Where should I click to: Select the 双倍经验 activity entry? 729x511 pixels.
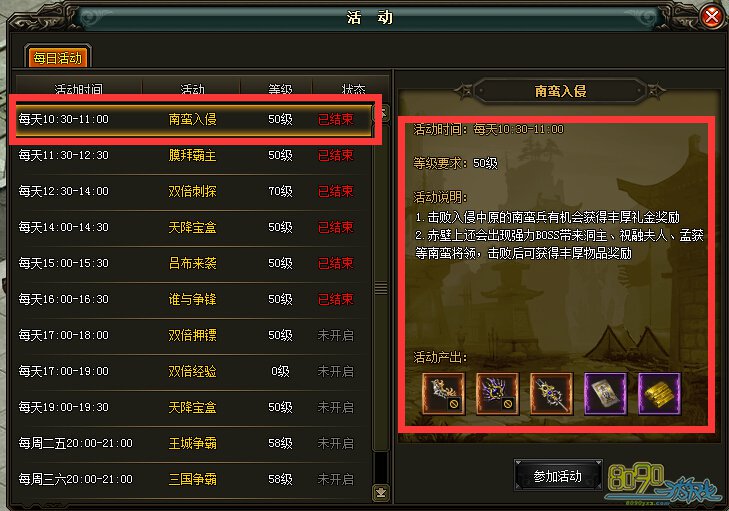193,372
